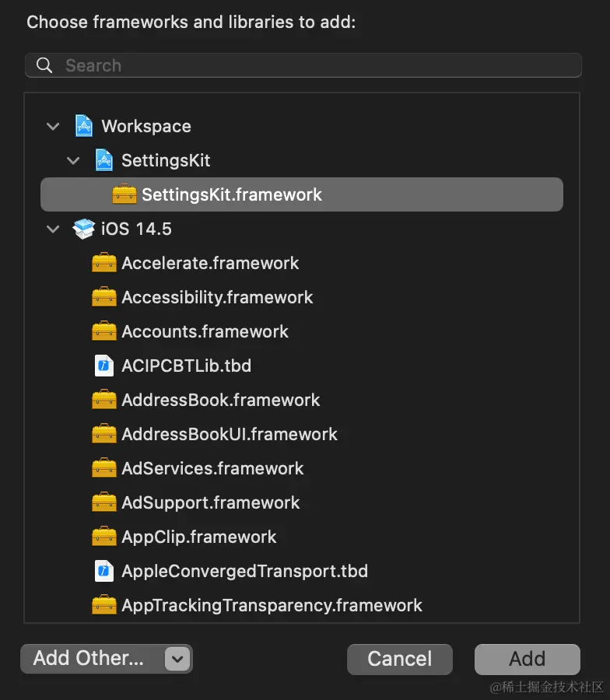Click the AppleConvergedTransport.tbd library icon
Screen dimensions: 610x700
(x=104, y=571)
